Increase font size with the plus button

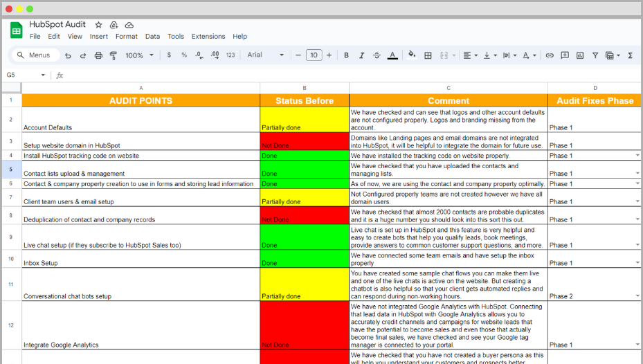point(329,55)
